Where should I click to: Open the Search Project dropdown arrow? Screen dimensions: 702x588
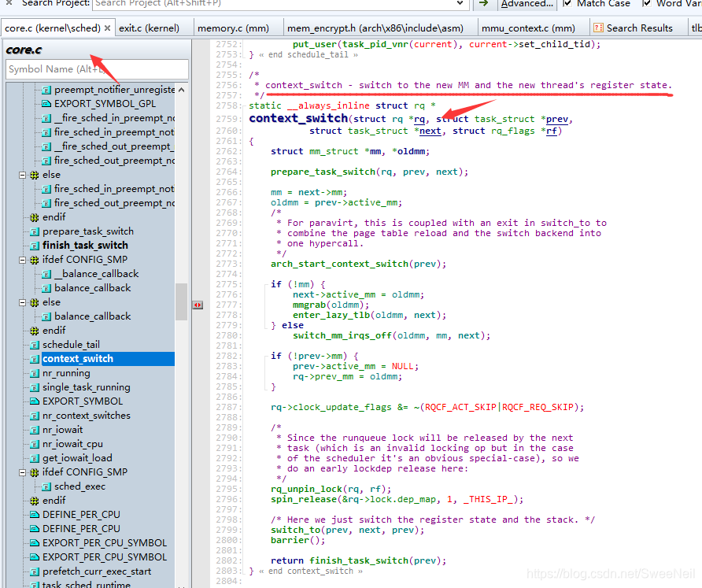pos(460,4)
